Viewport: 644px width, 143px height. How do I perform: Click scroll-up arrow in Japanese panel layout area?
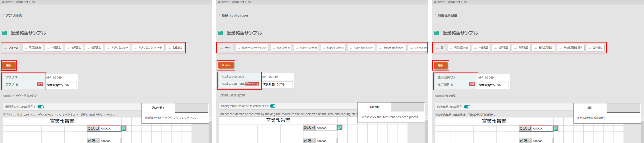(210, 119)
